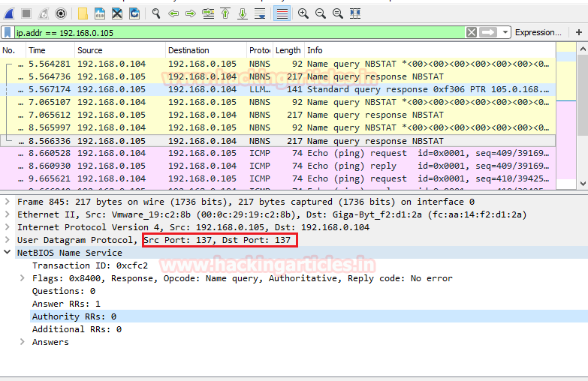Select the ICMP echo reply at 8.660930
This screenshot has width=588, height=381.
click(278, 166)
